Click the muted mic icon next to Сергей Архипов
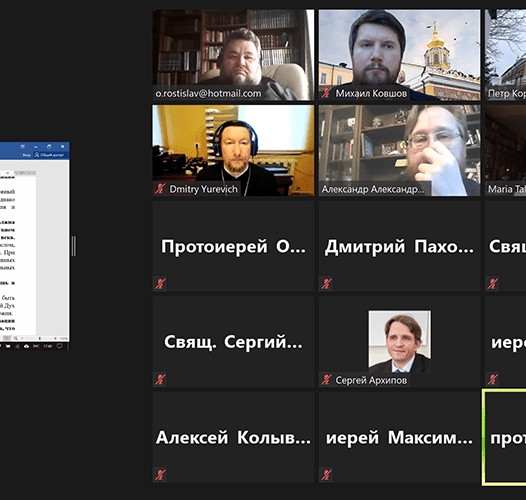Viewport: 526px width, 500px height. click(326, 380)
